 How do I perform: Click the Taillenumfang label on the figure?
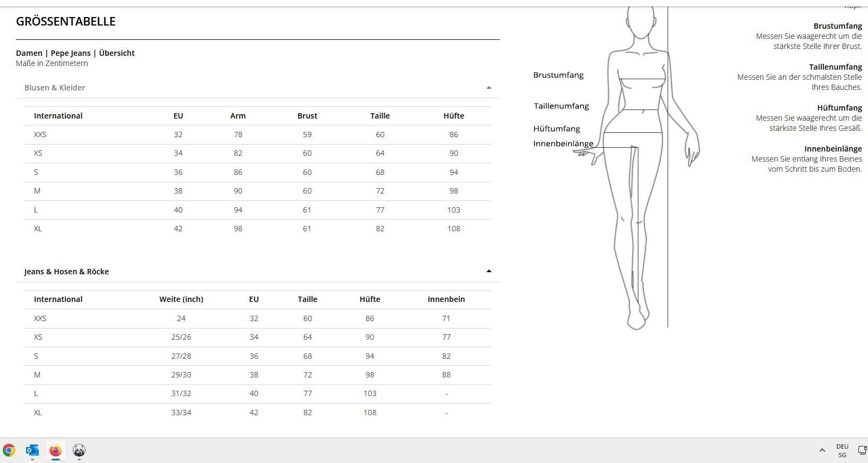tap(561, 106)
